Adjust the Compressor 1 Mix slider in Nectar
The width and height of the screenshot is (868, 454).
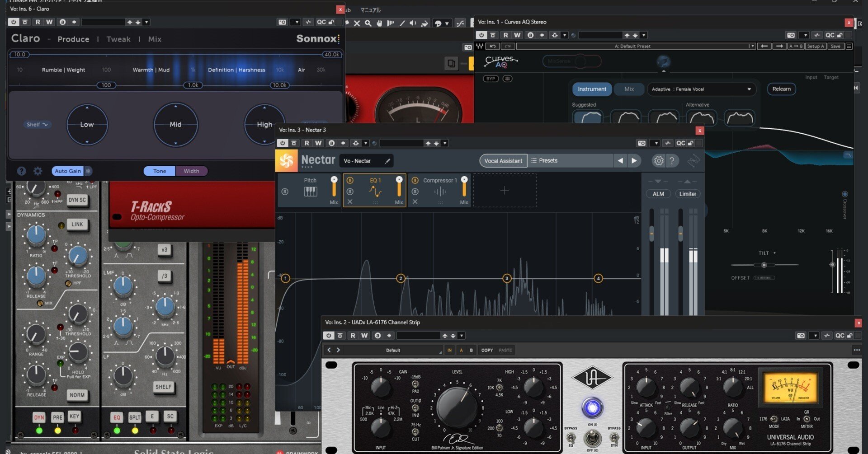(464, 186)
